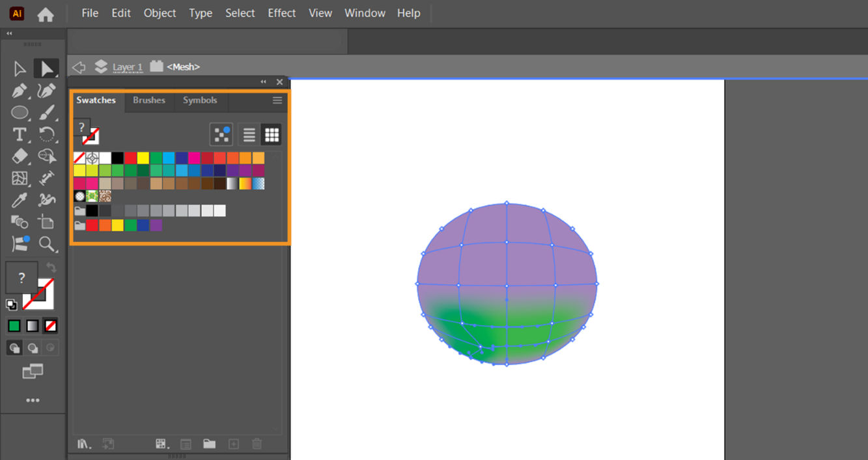Reset to default fill and stroke
The width and height of the screenshot is (868, 460).
pos(11,304)
